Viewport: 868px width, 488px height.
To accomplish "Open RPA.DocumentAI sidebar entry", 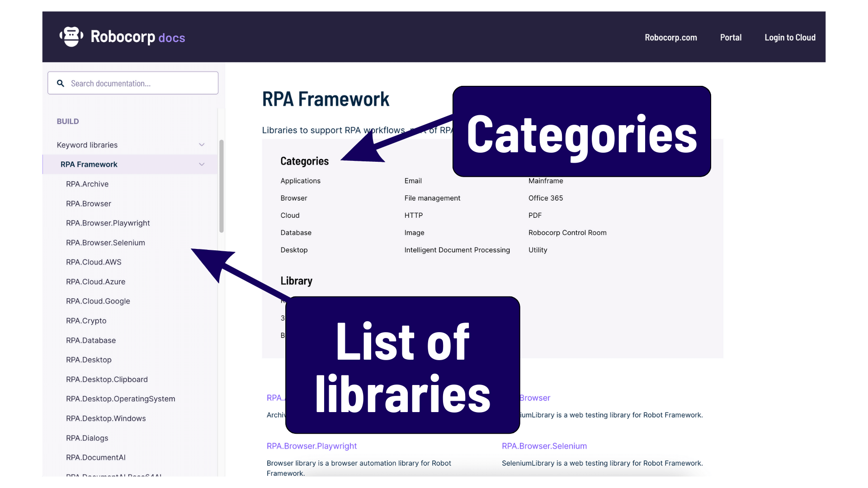I will 96,457.
